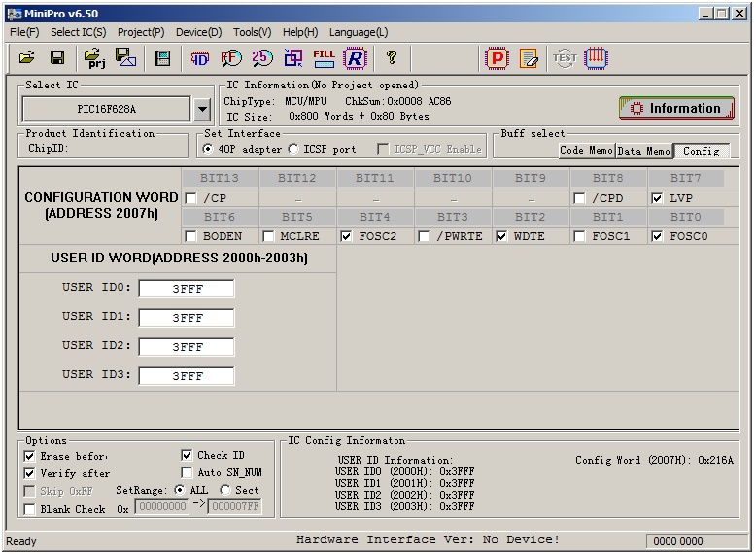The width and height of the screenshot is (756, 554).
Task: Open the Language(L) menu
Action: 359,32
